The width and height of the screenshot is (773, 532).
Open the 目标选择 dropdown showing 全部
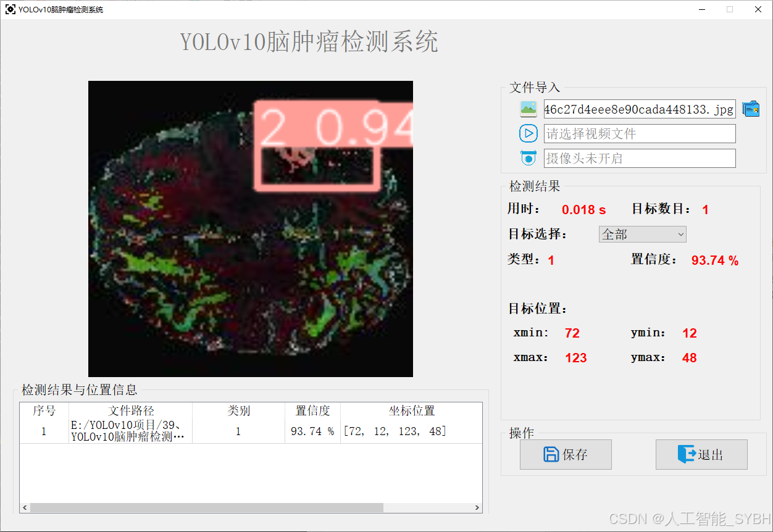pos(643,234)
